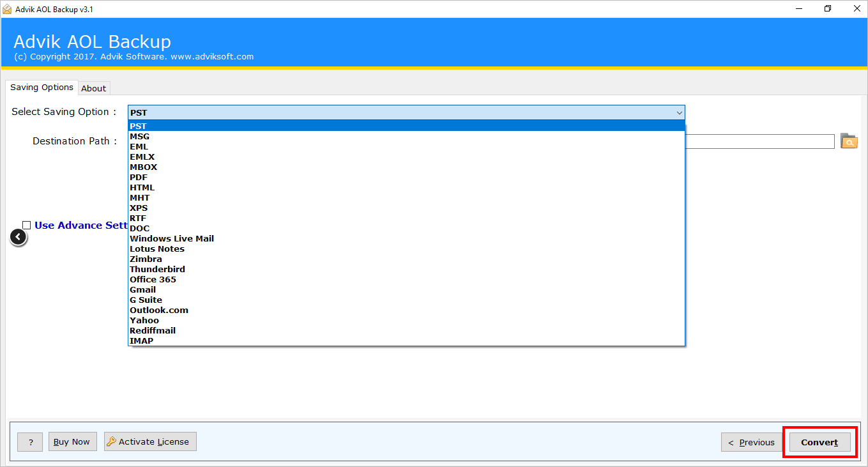868x467 pixels.
Task: Select DOC format option
Action: coord(406,228)
